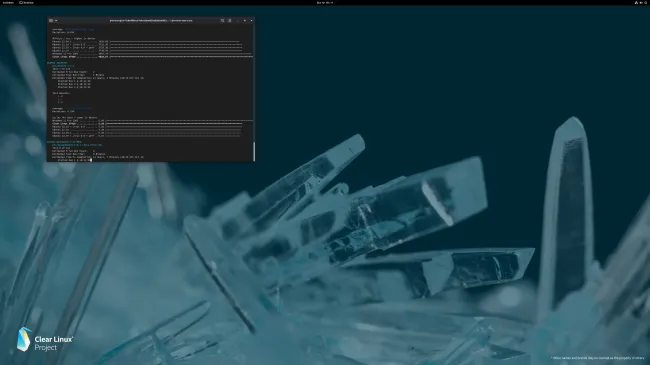
Task: Click at the terminal cursor on last line
Action: [91, 160]
